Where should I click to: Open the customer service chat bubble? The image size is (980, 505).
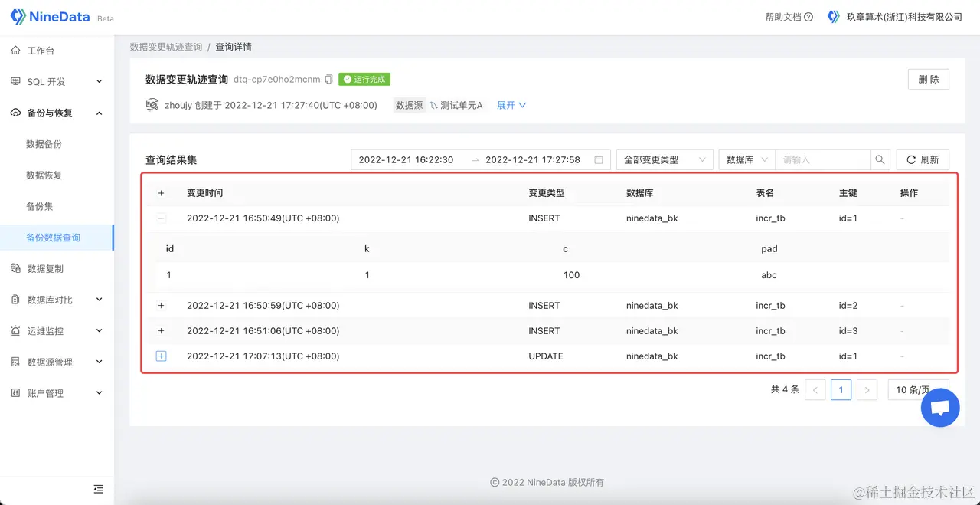point(940,408)
